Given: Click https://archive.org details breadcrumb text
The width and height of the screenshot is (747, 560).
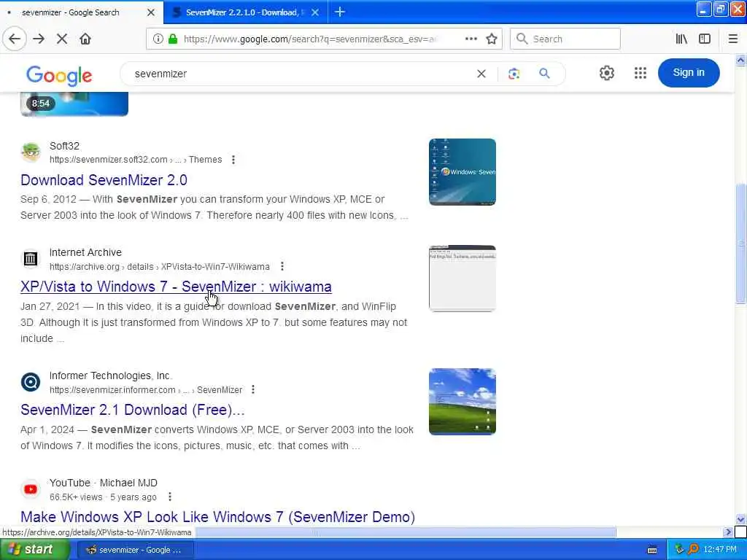Looking at the screenshot, I should pos(101,267).
